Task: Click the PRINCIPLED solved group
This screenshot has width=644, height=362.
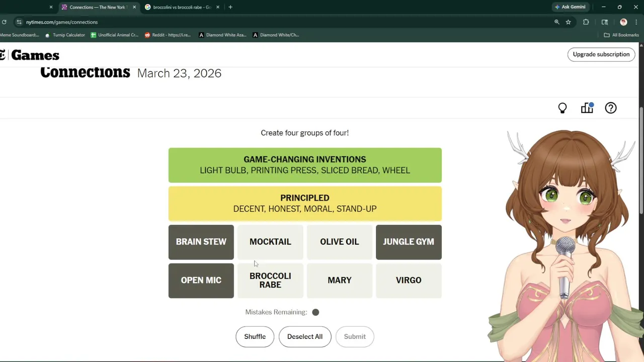Action: click(x=305, y=204)
